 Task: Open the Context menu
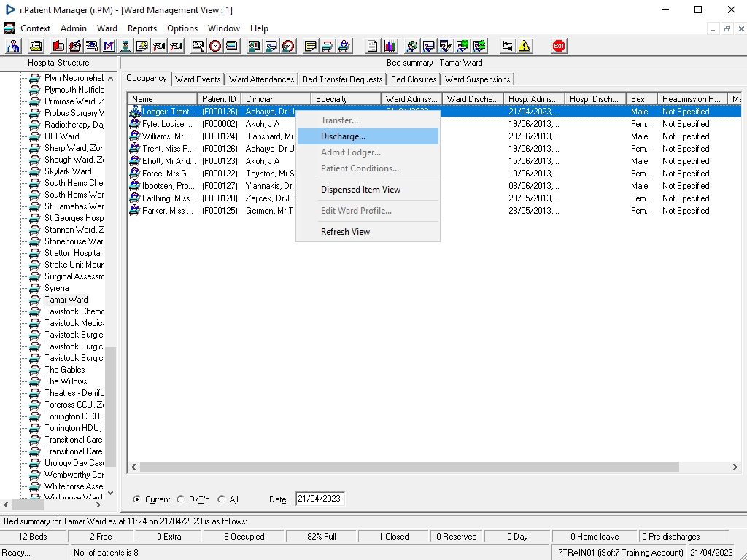point(35,28)
